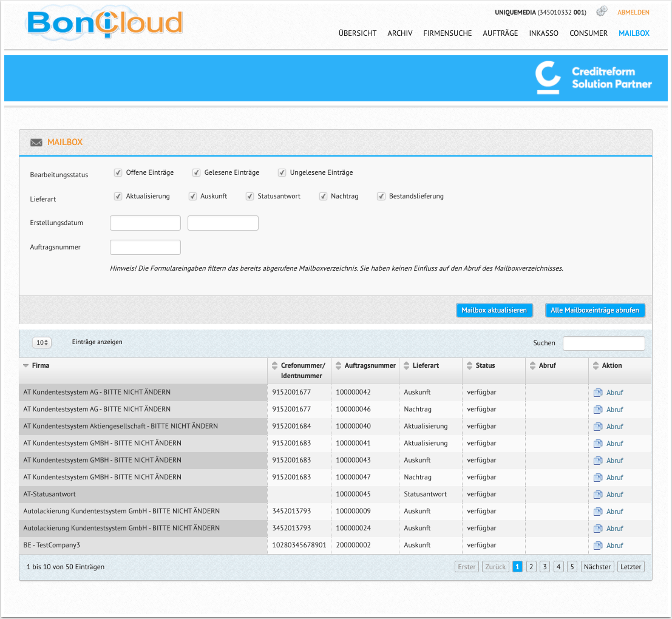Click the Auftragsnummer input field
The height and width of the screenshot is (619, 672).
(145, 248)
